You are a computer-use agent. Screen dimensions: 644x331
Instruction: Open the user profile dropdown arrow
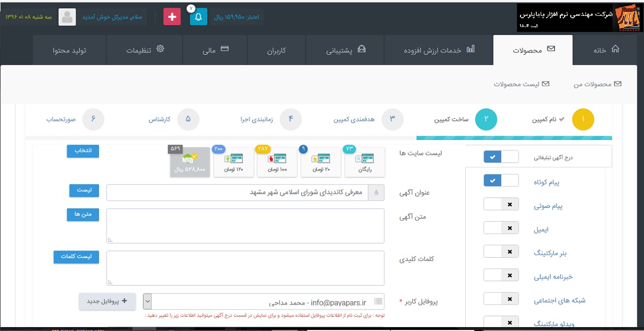(x=148, y=301)
